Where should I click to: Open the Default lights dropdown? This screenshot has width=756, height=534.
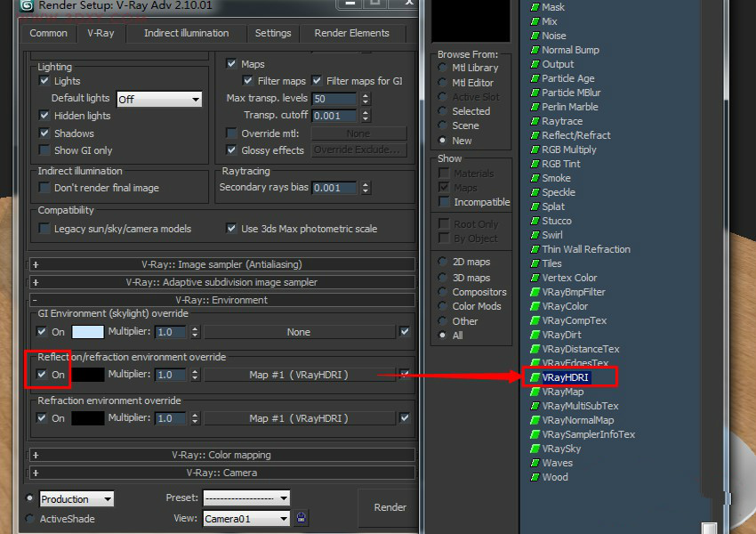[159, 99]
